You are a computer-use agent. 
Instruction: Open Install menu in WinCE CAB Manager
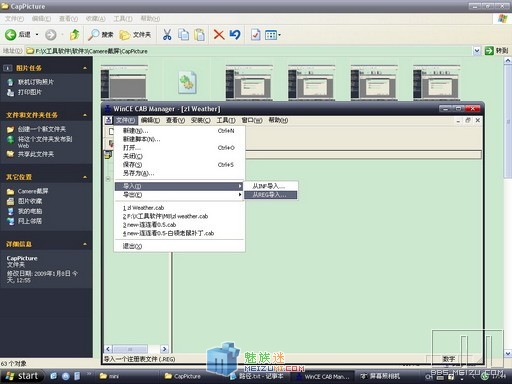point(200,120)
